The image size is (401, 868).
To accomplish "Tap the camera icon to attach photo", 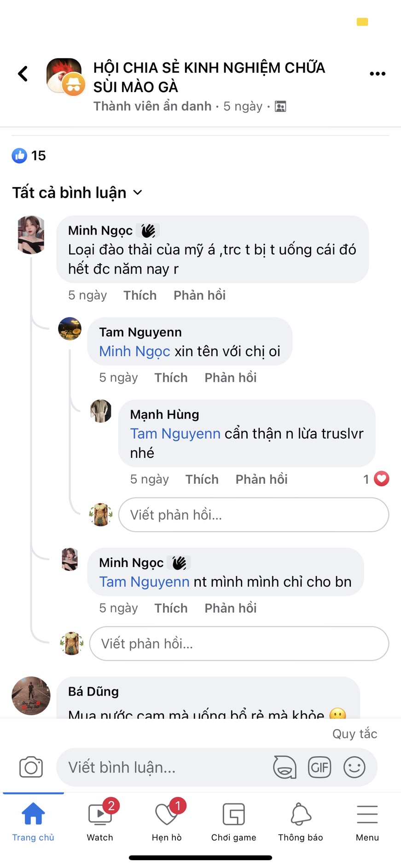I will [x=31, y=767].
